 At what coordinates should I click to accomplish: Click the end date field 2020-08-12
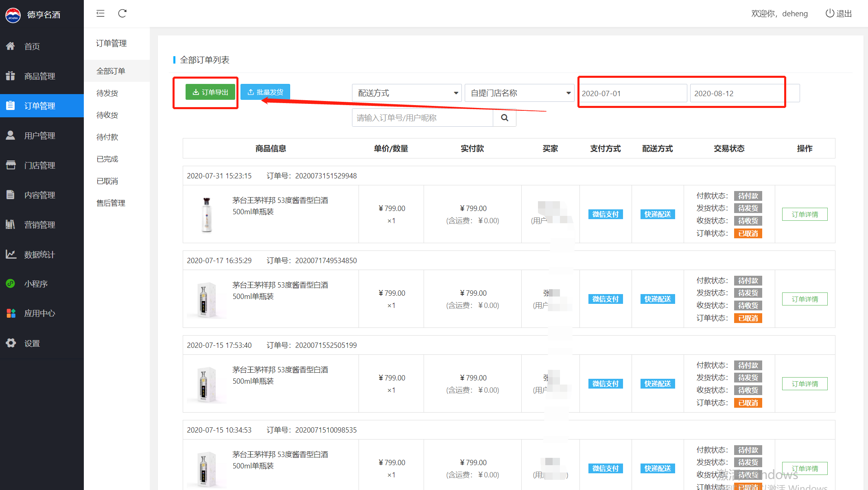[x=745, y=93]
